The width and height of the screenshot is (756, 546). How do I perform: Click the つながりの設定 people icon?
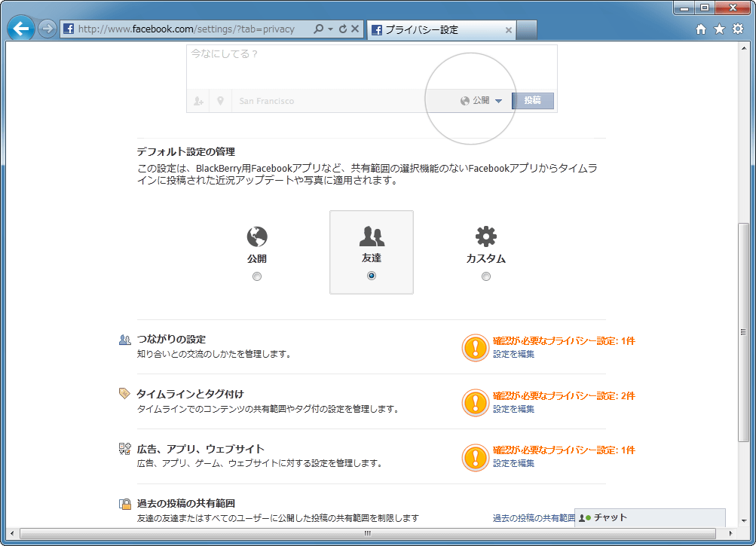click(125, 340)
